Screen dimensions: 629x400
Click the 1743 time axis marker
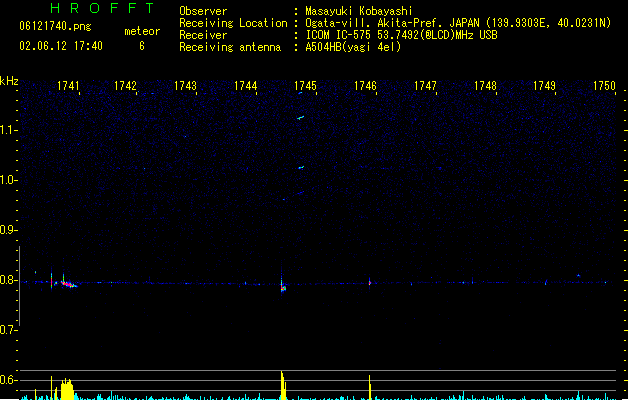point(185,86)
